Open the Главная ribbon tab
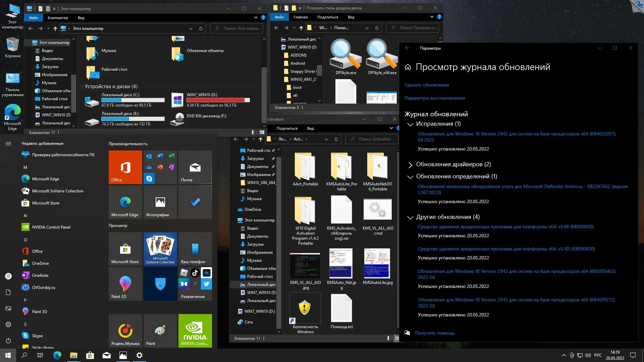This screenshot has width=644, height=362. click(x=300, y=17)
